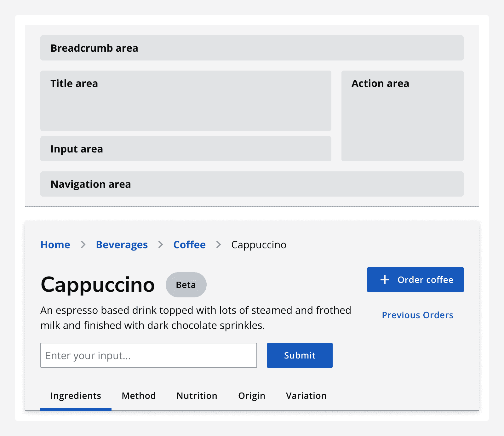Open the Home breadcrumb link
Image resolution: width=504 pixels, height=436 pixels.
tap(55, 245)
